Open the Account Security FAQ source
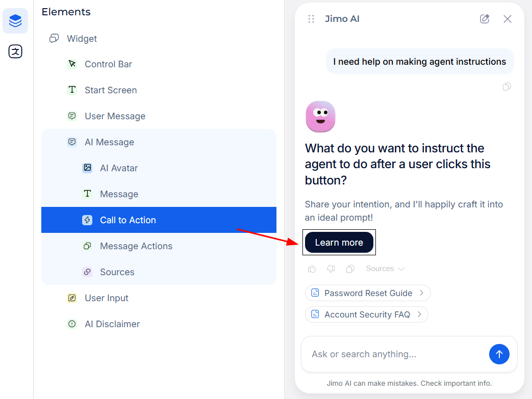Screen dimensions: 532x399 (366, 314)
